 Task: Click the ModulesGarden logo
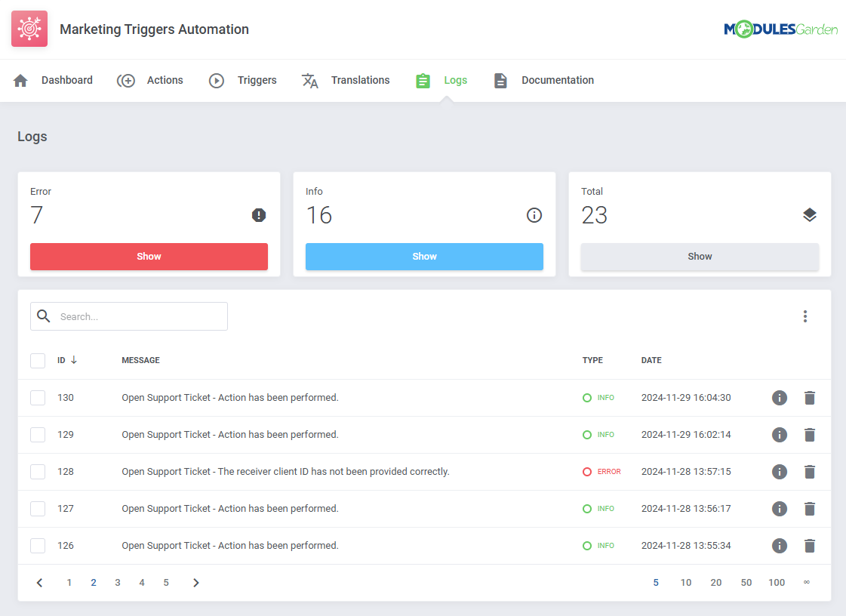(x=780, y=29)
